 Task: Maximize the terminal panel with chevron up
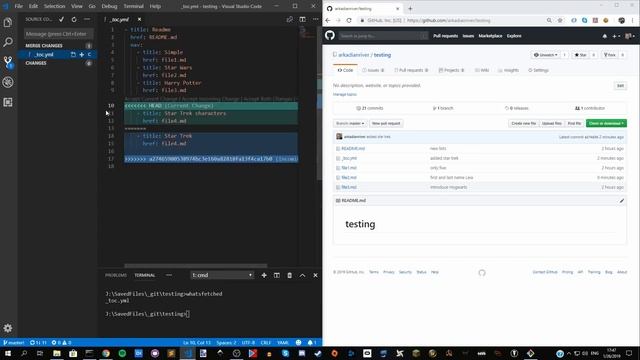click(x=302, y=275)
